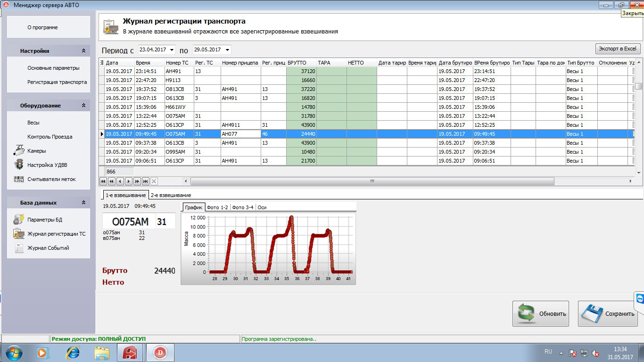Image resolution: width=644 pixels, height=362 pixels.
Task: Jump to first record navigation button
Action: click(x=103, y=181)
